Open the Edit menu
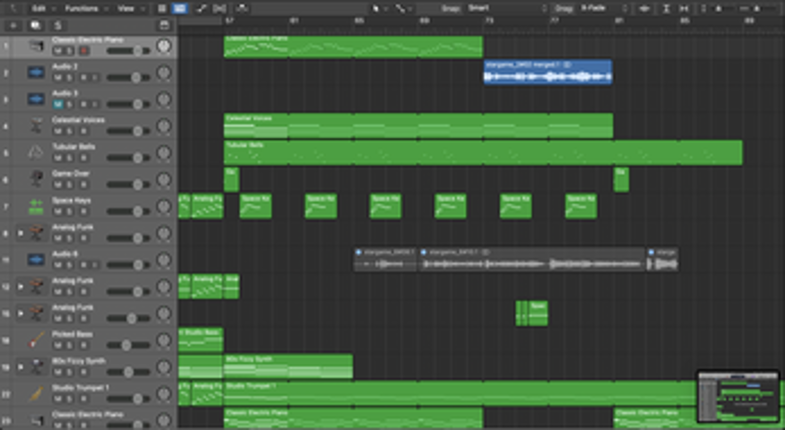Screen dimensions: 785x430 (42, 9)
